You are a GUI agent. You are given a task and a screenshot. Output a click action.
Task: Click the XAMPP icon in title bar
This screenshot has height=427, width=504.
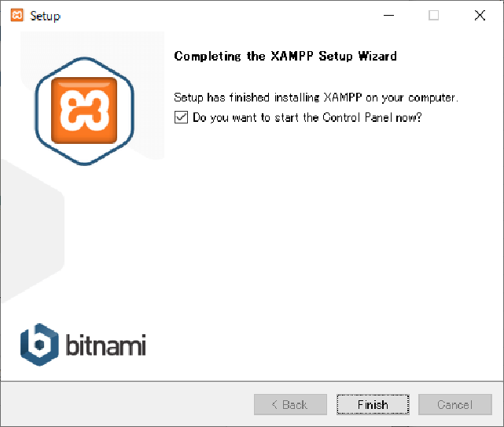pos(17,15)
